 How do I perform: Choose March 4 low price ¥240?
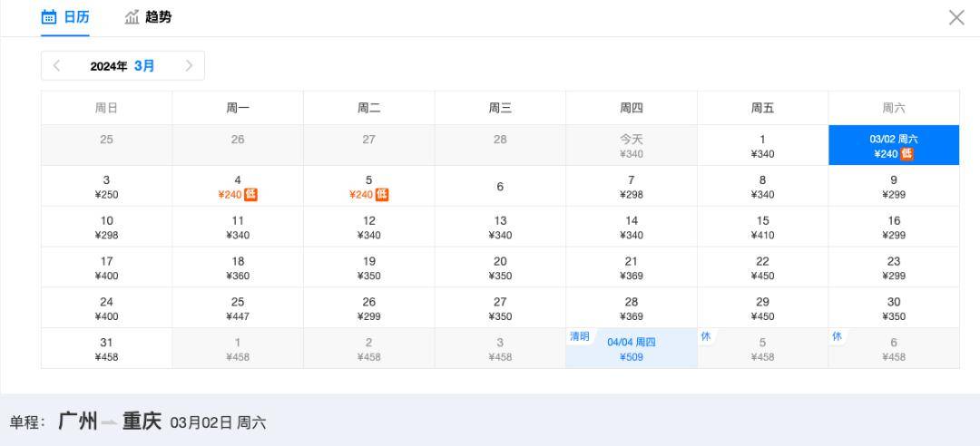coord(238,186)
